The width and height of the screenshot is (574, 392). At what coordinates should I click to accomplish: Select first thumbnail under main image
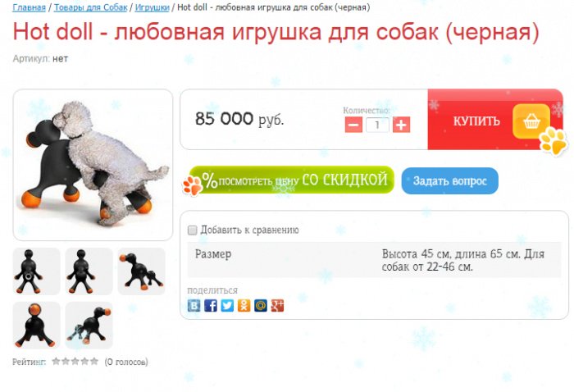[x=37, y=271]
